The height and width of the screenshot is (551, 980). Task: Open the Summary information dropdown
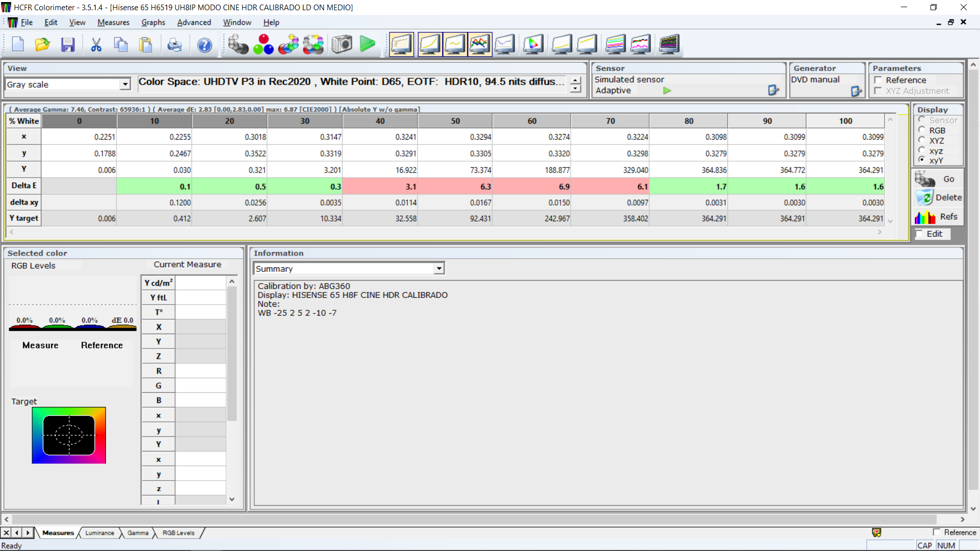pos(439,268)
